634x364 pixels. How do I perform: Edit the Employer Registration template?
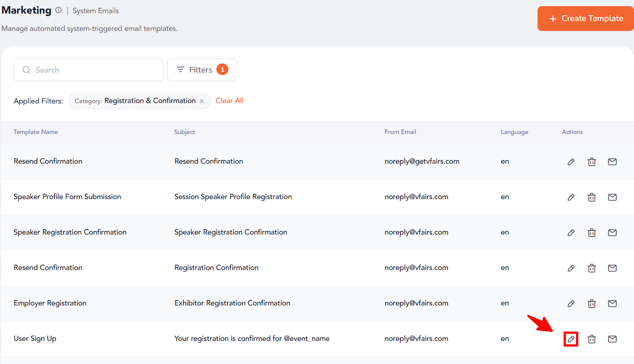571,303
